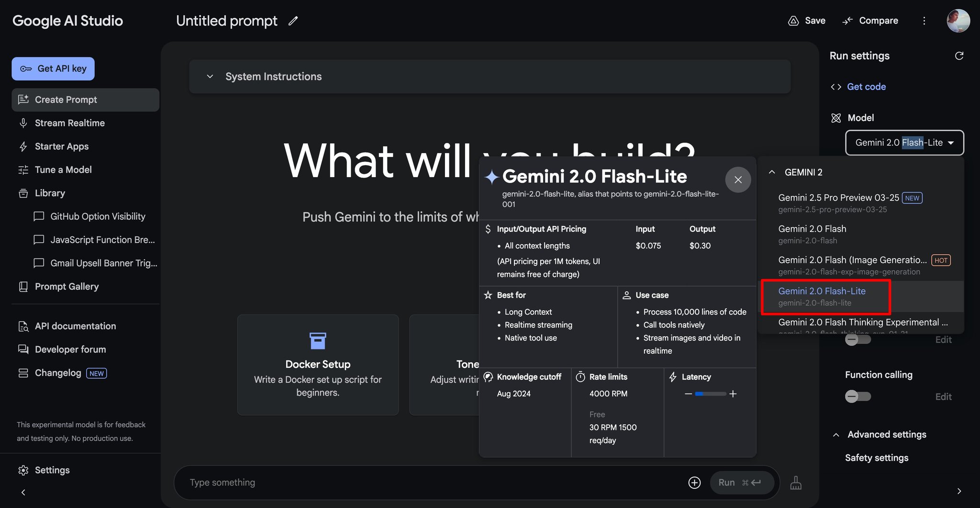Click the Starter Apps lightning icon
This screenshot has height=508, width=980.
23,147
